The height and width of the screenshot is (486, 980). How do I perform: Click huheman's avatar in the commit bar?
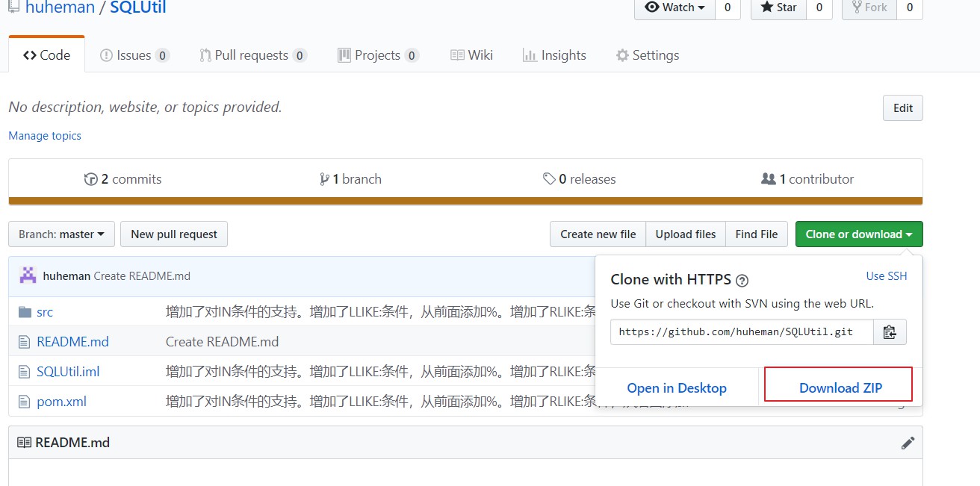28,275
